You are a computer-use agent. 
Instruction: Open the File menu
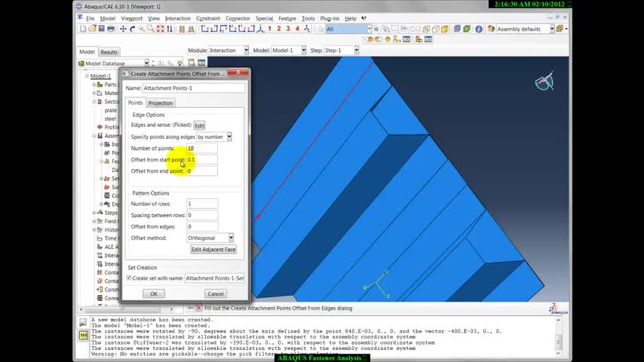pyautogui.click(x=90, y=19)
